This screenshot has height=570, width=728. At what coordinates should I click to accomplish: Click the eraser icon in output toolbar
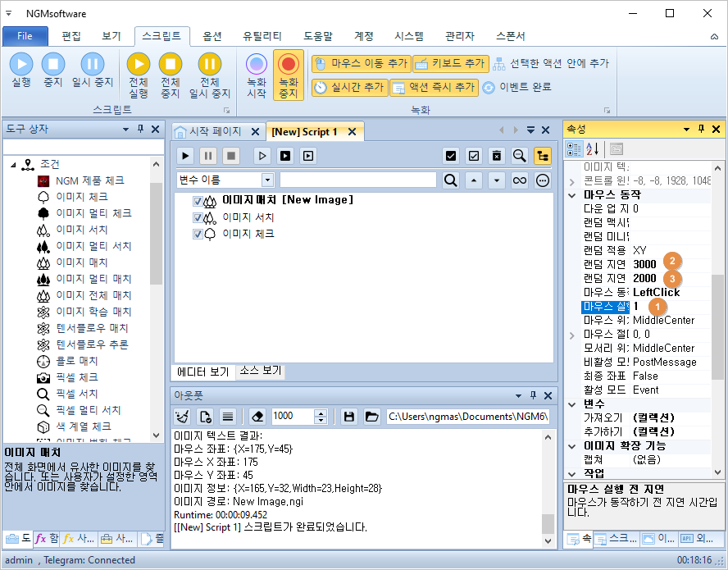257,417
